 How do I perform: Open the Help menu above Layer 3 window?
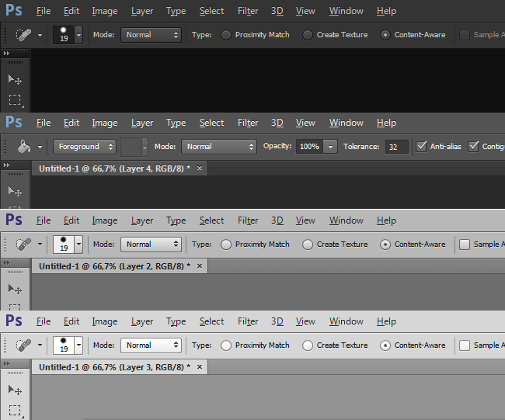click(x=386, y=321)
